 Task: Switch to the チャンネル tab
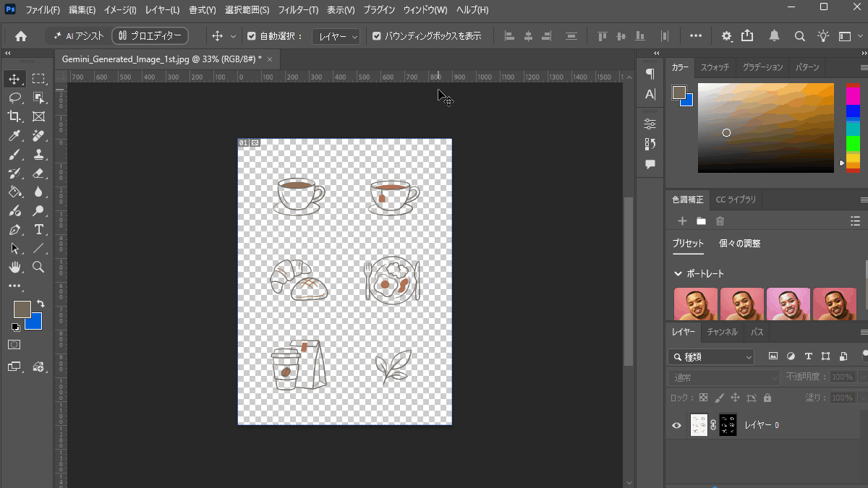(x=722, y=332)
